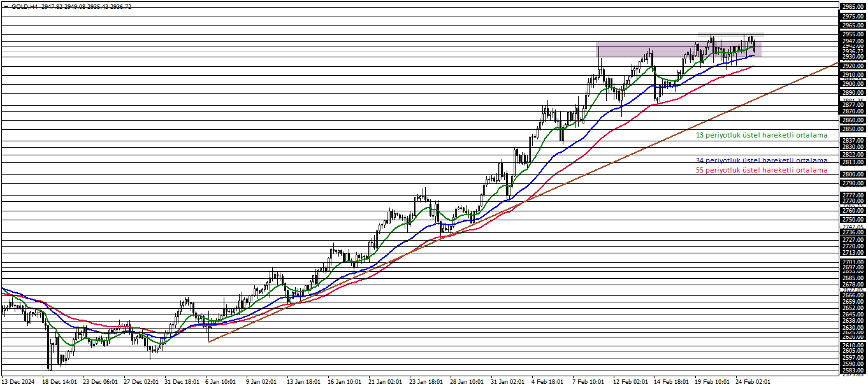
Task: Click the 2955.00 price level label
Action: tap(852, 34)
